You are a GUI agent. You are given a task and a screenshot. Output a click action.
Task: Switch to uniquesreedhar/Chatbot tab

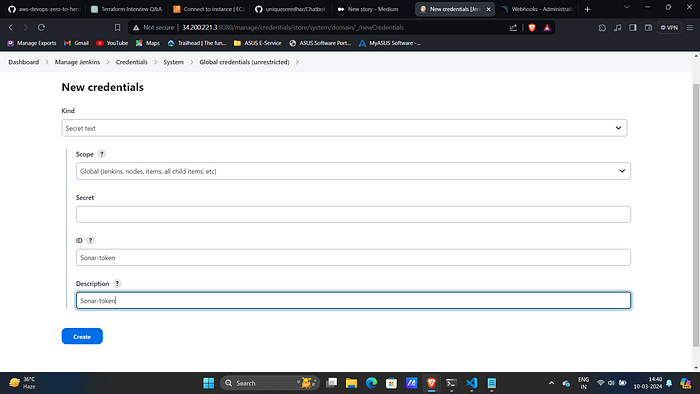[291, 9]
